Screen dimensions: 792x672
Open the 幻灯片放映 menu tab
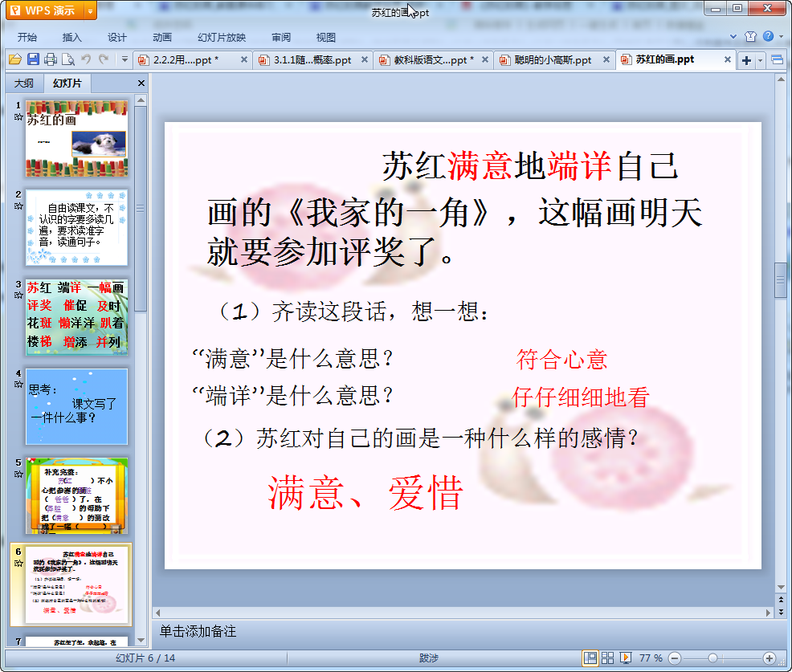coord(221,38)
